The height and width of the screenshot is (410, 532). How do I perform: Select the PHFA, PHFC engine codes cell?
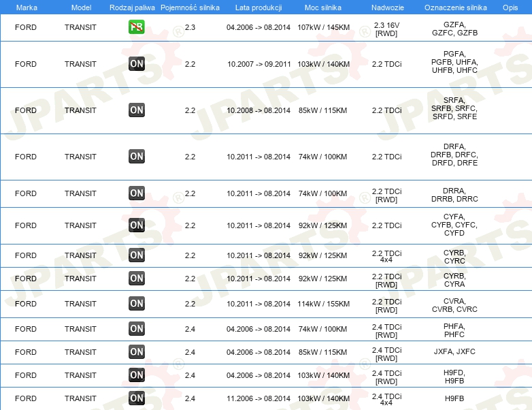point(454,330)
